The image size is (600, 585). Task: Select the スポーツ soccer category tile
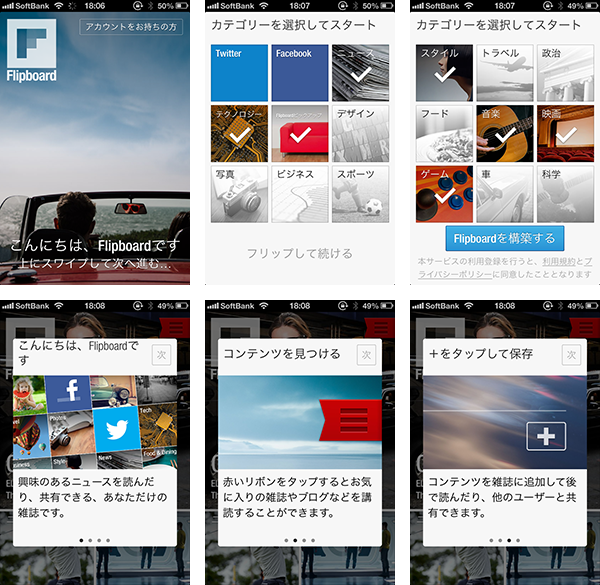click(x=360, y=194)
